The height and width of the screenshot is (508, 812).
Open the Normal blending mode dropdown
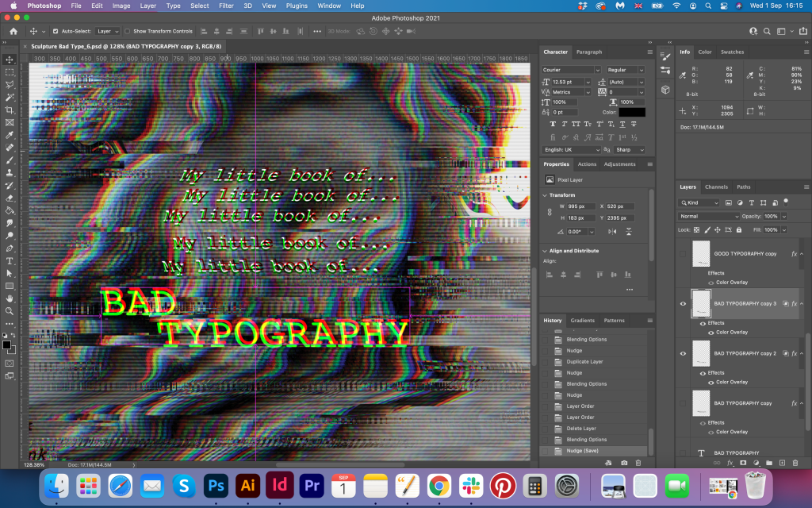point(709,216)
